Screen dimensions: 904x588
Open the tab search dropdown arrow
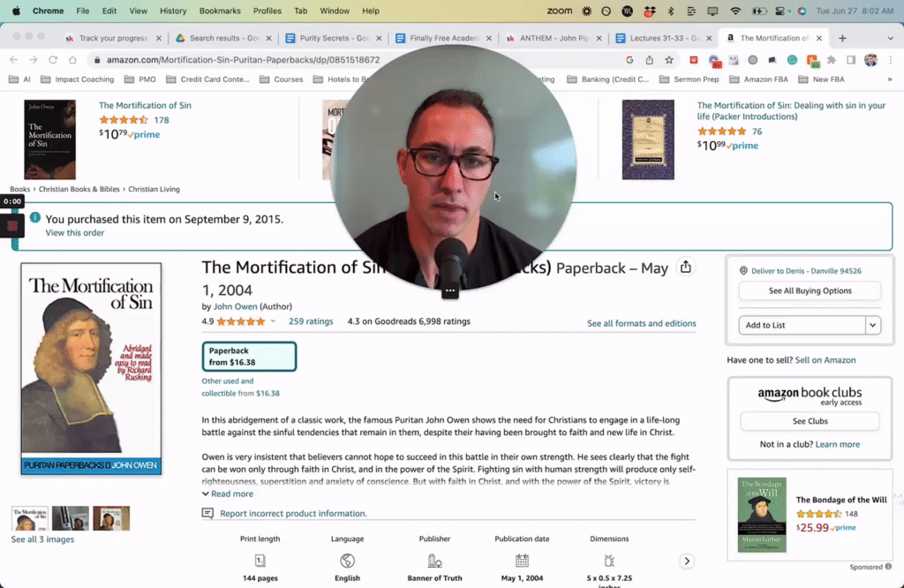(890, 38)
